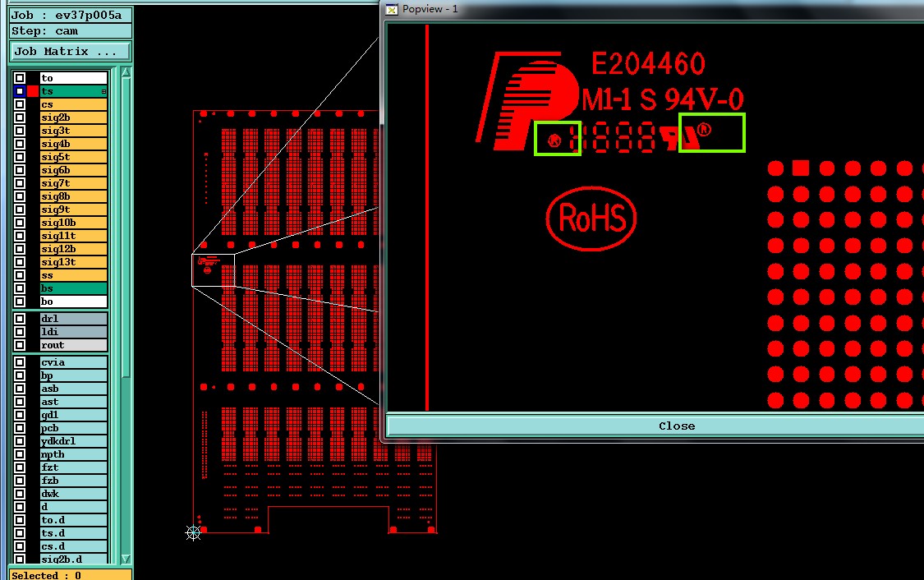The image size is (924, 580).
Task: Select the 'sig4b' layer row
Action: coord(74,144)
